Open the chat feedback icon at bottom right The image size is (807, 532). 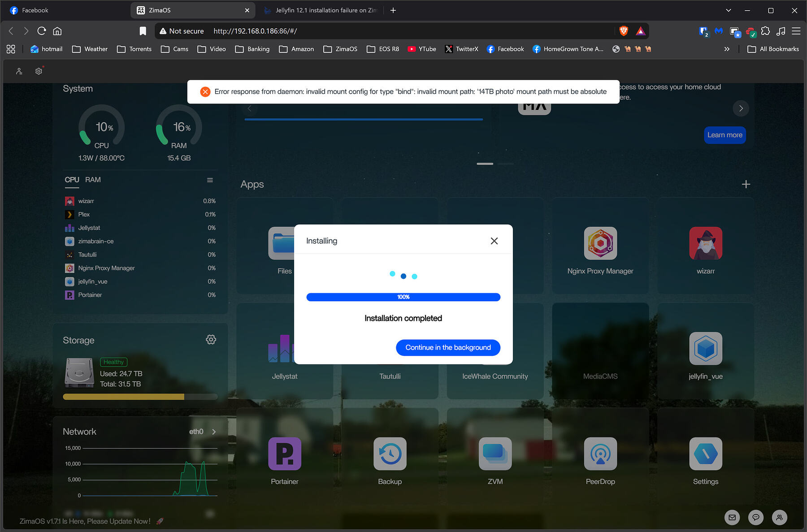click(756, 517)
